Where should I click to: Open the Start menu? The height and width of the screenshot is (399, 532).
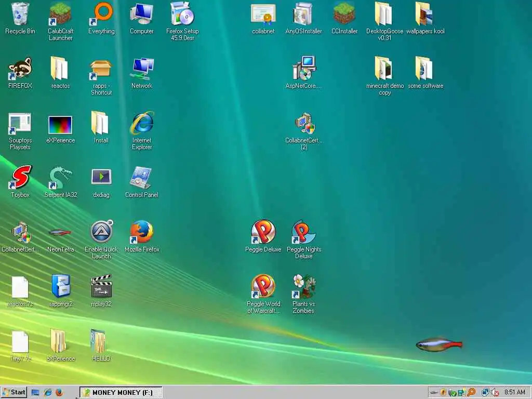(14, 393)
